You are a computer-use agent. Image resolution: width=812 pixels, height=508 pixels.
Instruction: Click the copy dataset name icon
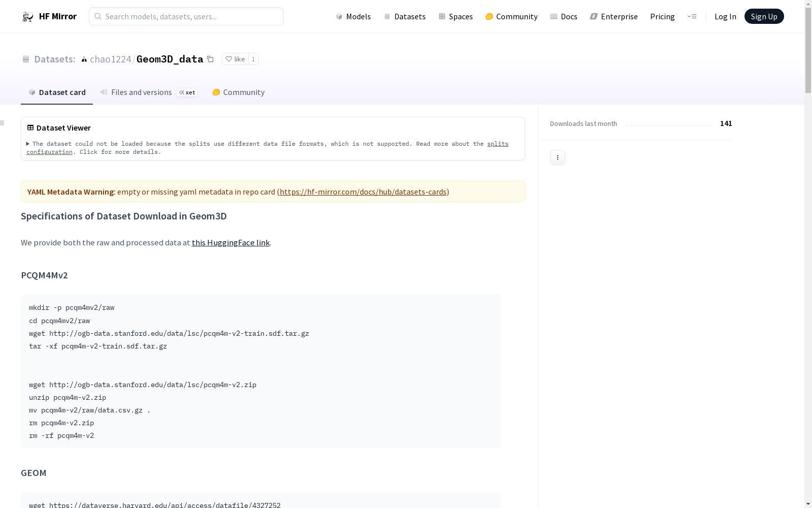(210, 59)
